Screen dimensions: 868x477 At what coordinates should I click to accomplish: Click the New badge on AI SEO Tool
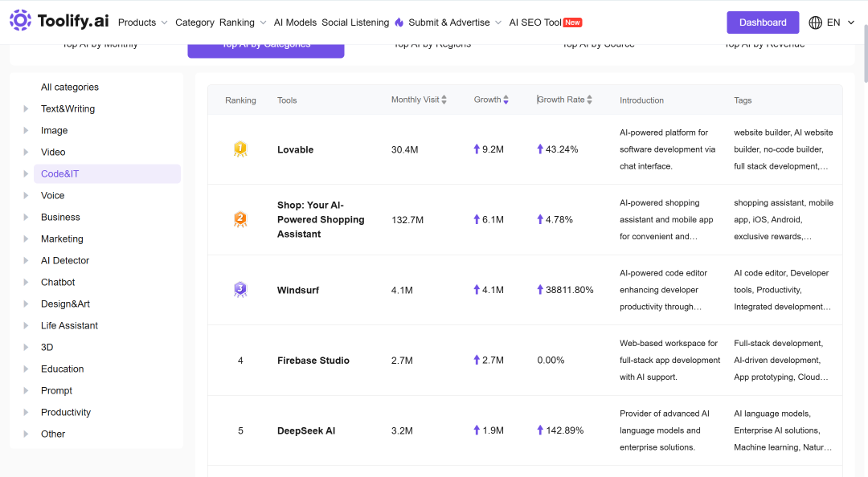click(572, 22)
